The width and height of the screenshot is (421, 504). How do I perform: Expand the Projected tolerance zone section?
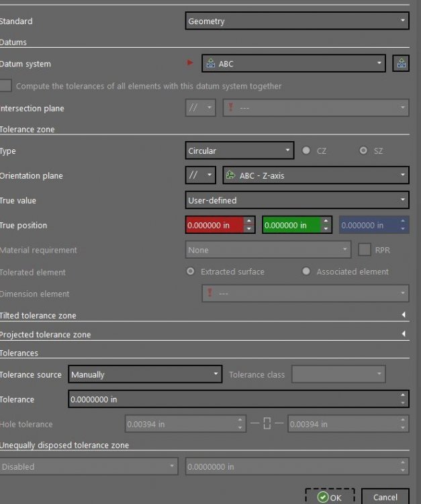pyautogui.click(x=404, y=334)
